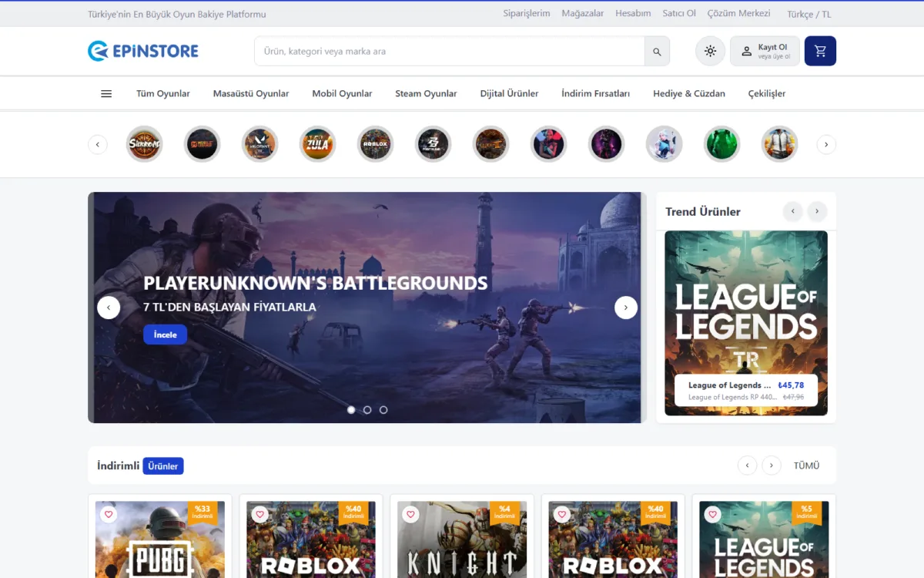Open the PUBG character circle icon
The image size is (924, 578).
coord(780,144)
